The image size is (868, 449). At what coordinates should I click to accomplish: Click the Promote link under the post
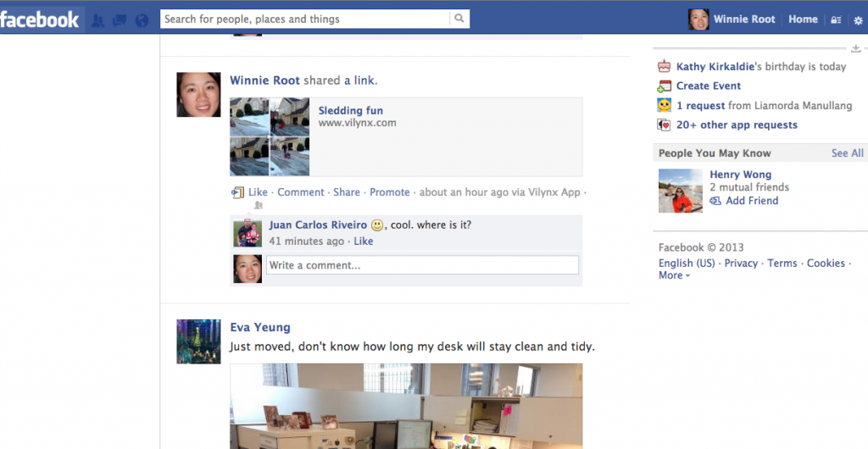coord(390,191)
